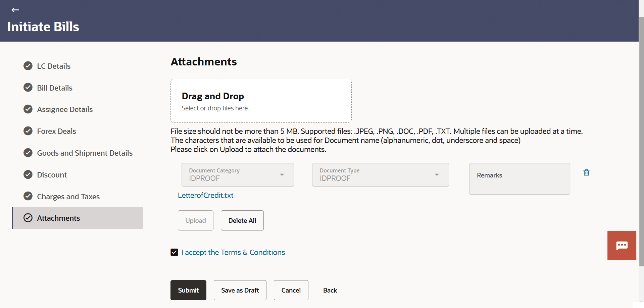The width and height of the screenshot is (644, 308).
Task: Go to Assignee Details step
Action: click(65, 109)
